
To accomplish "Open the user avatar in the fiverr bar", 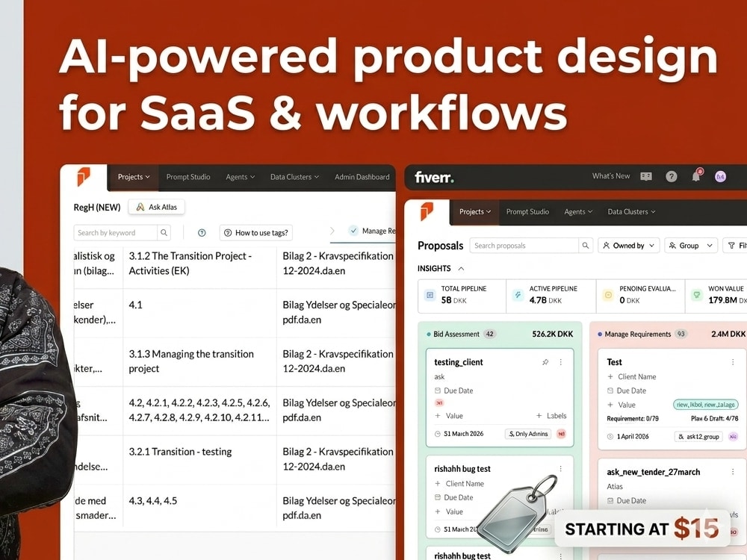I will [720, 177].
